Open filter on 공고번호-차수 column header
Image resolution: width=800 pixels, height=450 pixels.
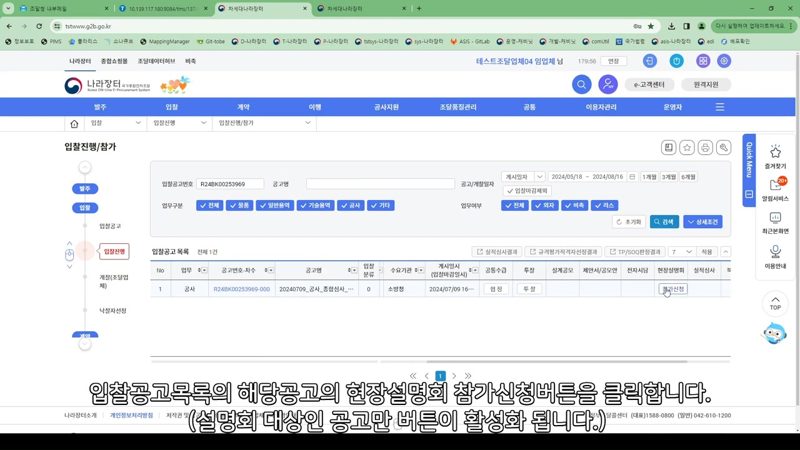click(270, 270)
